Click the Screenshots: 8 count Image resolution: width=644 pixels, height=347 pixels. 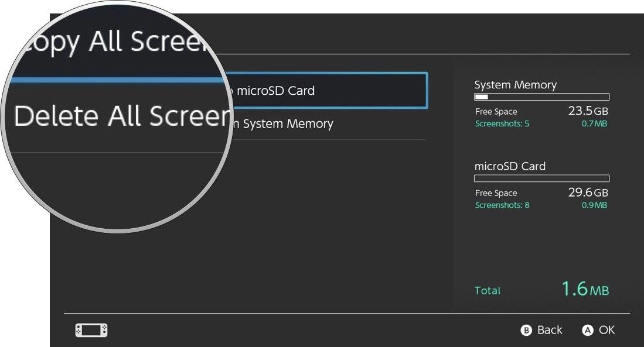[502, 205]
